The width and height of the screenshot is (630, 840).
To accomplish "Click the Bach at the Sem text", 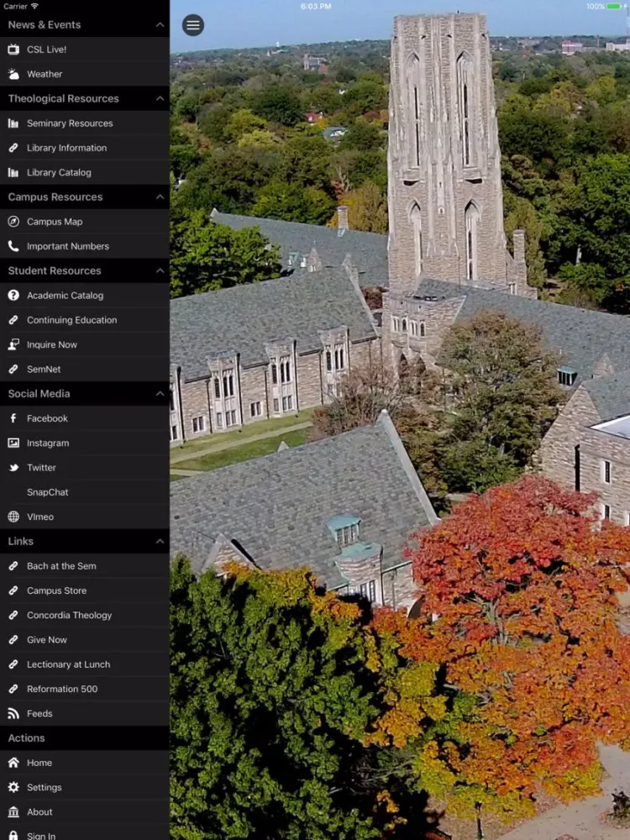I will [61, 566].
